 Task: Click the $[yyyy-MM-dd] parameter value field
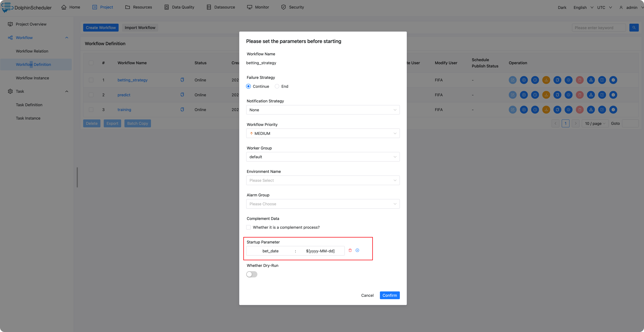click(320, 251)
